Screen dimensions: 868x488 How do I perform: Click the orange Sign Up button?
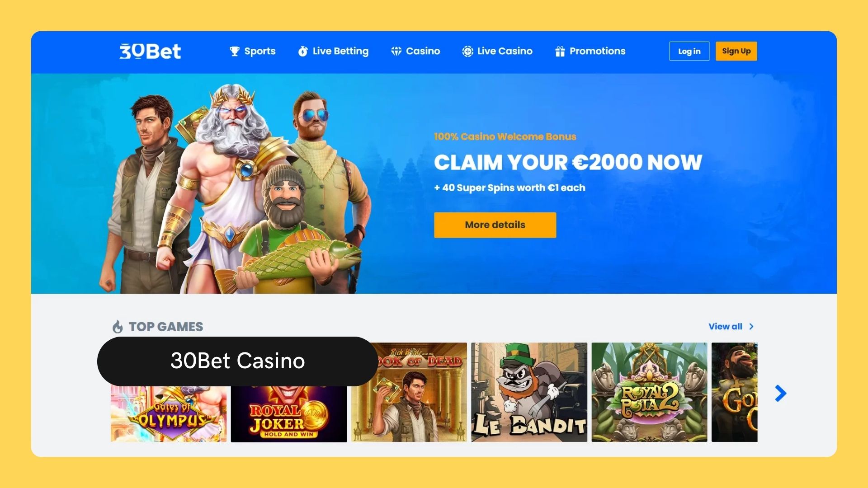coord(736,51)
